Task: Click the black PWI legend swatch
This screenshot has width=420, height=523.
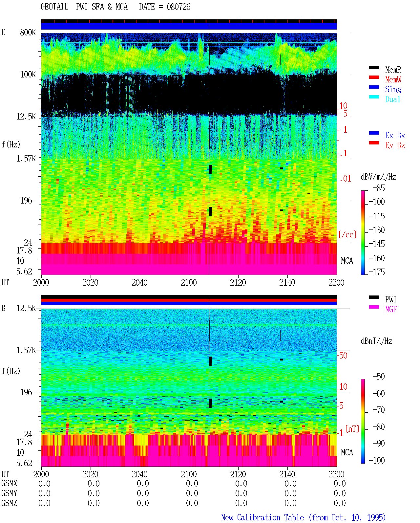Action: pos(374,297)
